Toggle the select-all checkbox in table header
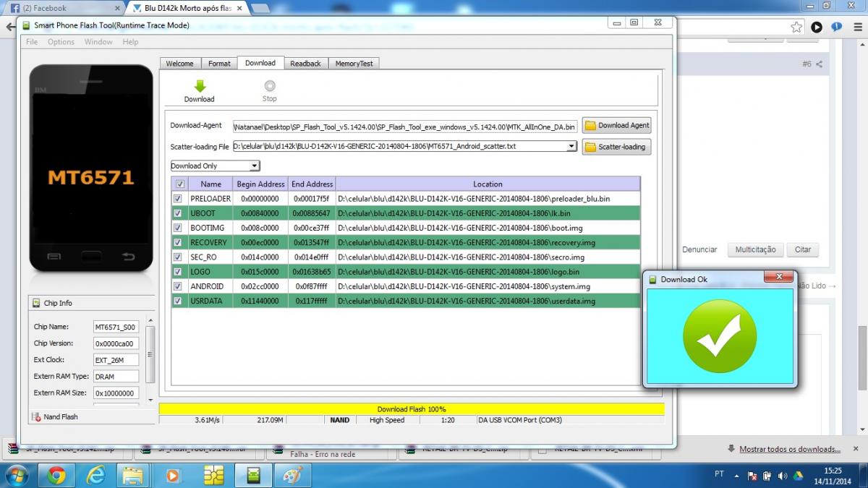 tap(180, 184)
